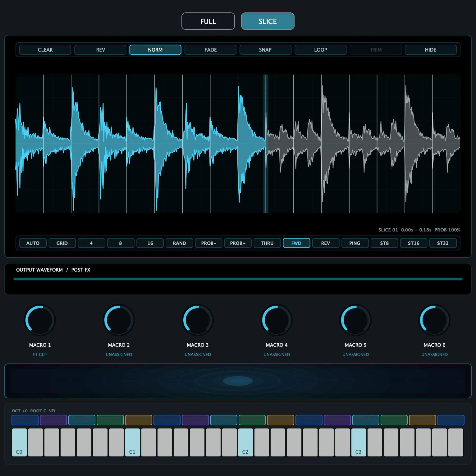Image resolution: width=476 pixels, height=476 pixels.
Task: Click the Macro 4 knob
Action: [277, 320]
